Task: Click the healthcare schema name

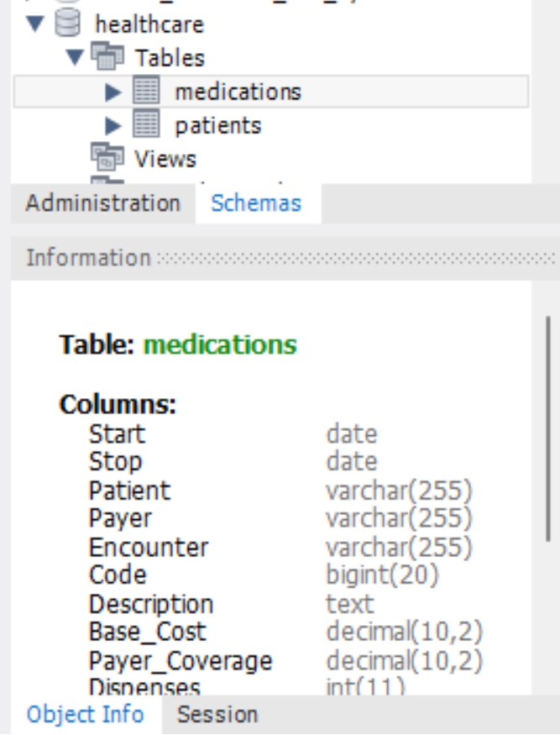Action: coord(149,24)
